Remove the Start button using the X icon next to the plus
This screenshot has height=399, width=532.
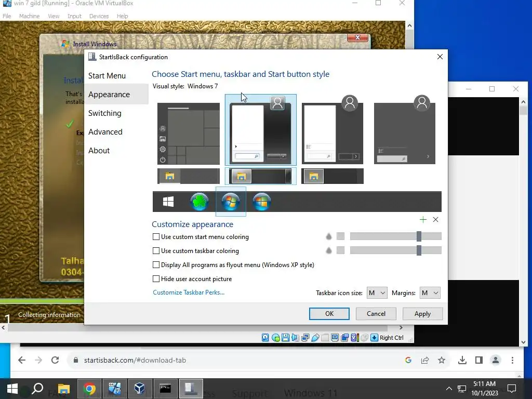[x=436, y=220]
